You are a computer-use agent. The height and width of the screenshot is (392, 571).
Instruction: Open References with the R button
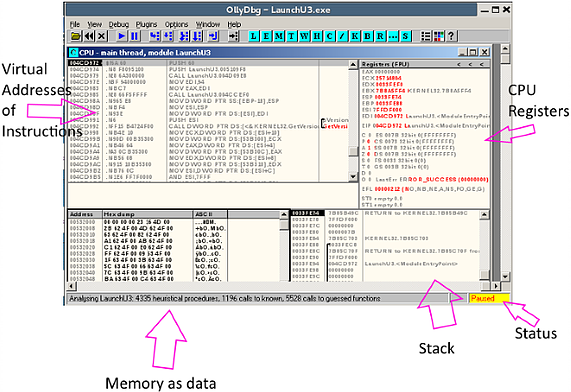380,36
